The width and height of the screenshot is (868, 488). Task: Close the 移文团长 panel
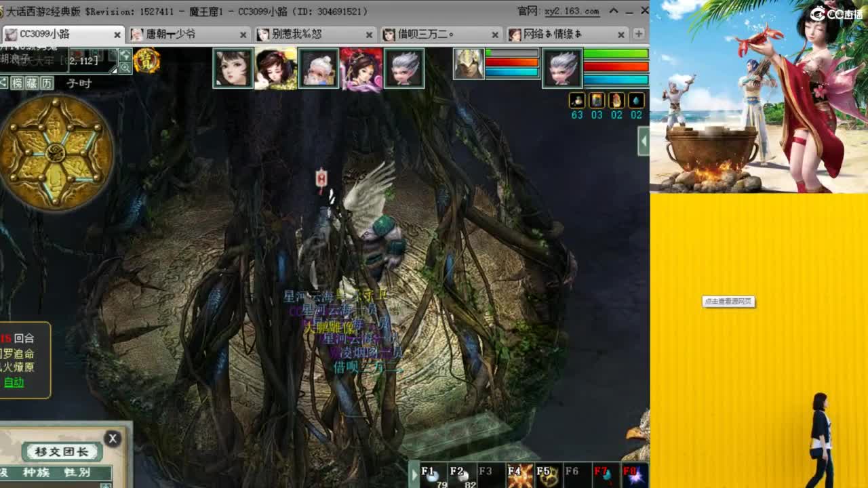point(113,439)
